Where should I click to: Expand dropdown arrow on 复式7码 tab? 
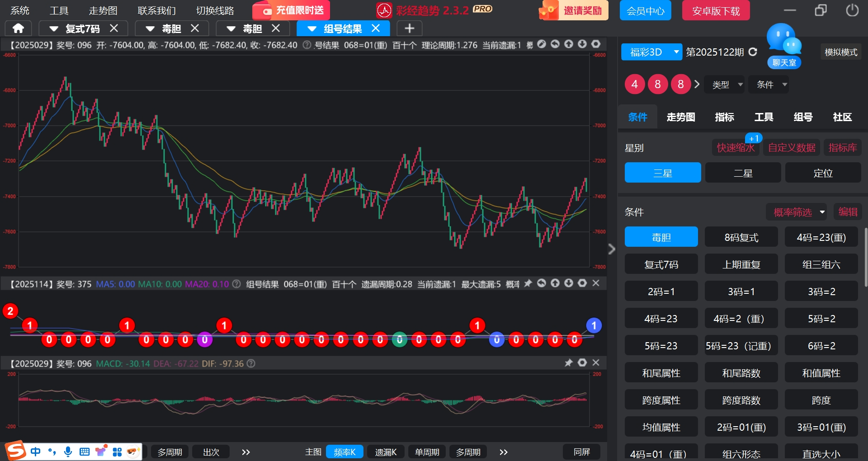click(x=54, y=28)
